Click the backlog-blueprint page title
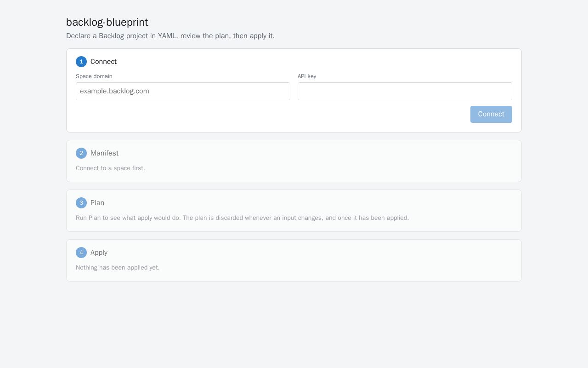Image resolution: width=588 pixels, height=368 pixels. [107, 22]
